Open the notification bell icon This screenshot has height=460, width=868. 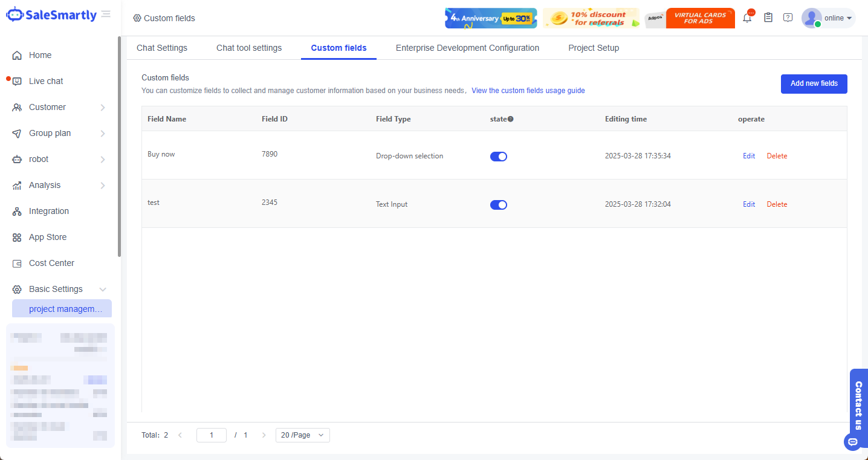[x=747, y=18]
